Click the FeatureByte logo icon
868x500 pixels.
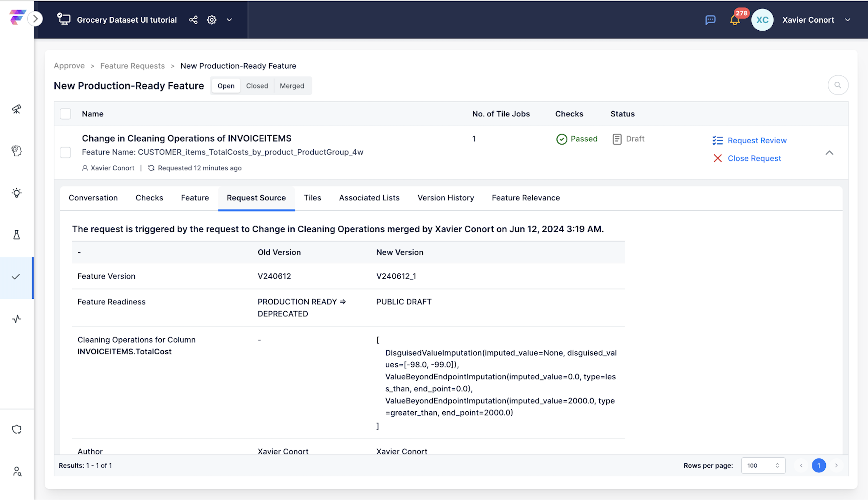tap(17, 17)
